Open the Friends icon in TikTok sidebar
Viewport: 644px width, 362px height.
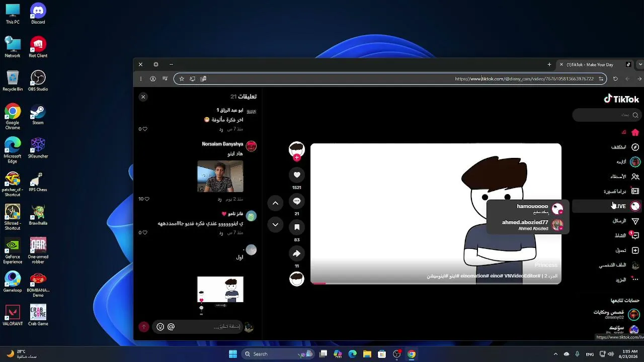635,176
